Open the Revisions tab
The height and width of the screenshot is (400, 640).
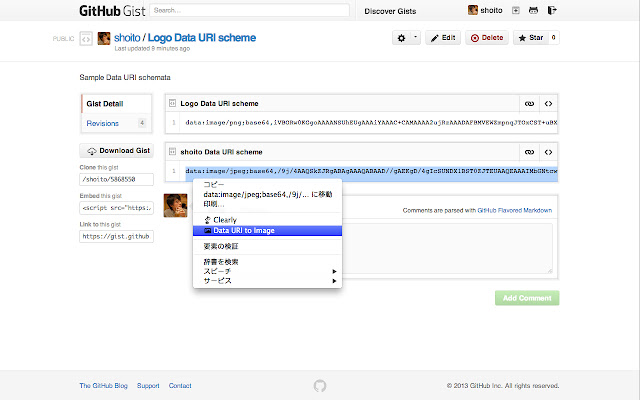[117, 123]
